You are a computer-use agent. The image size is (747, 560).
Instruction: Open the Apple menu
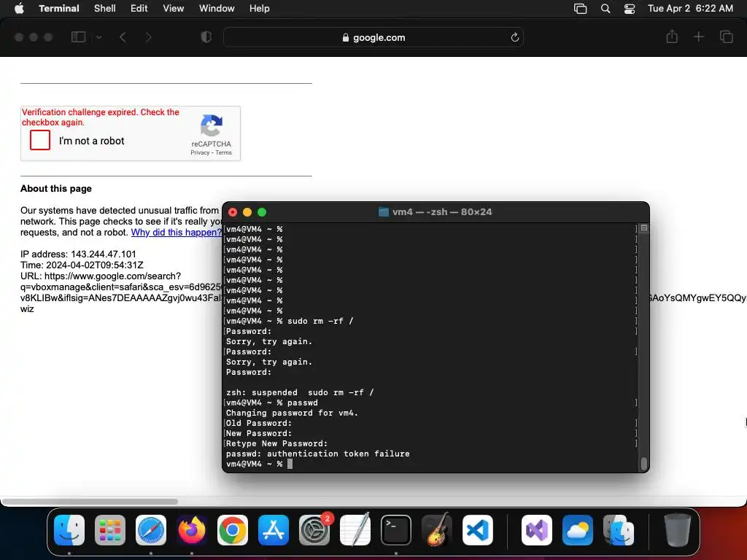(x=19, y=8)
